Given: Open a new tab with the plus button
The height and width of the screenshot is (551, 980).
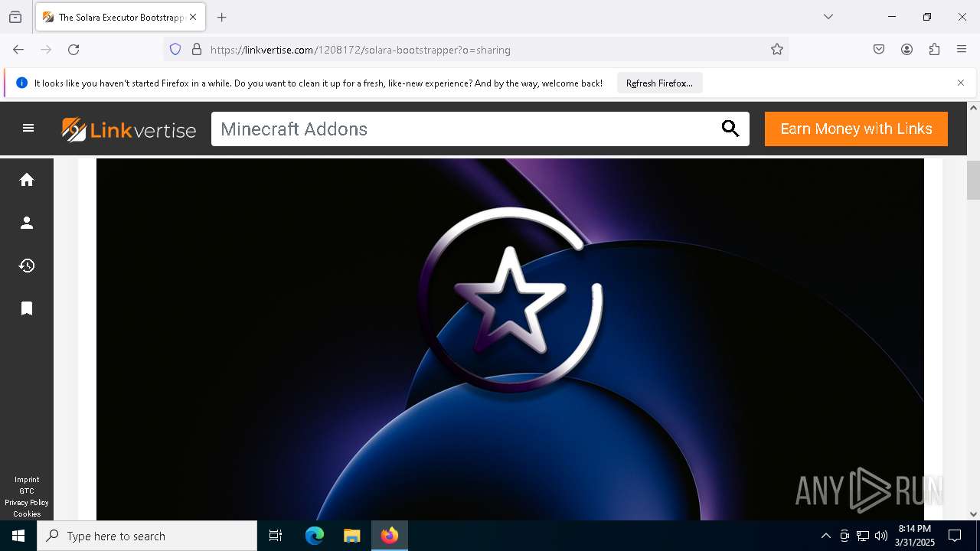Looking at the screenshot, I should tap(222, 17).
